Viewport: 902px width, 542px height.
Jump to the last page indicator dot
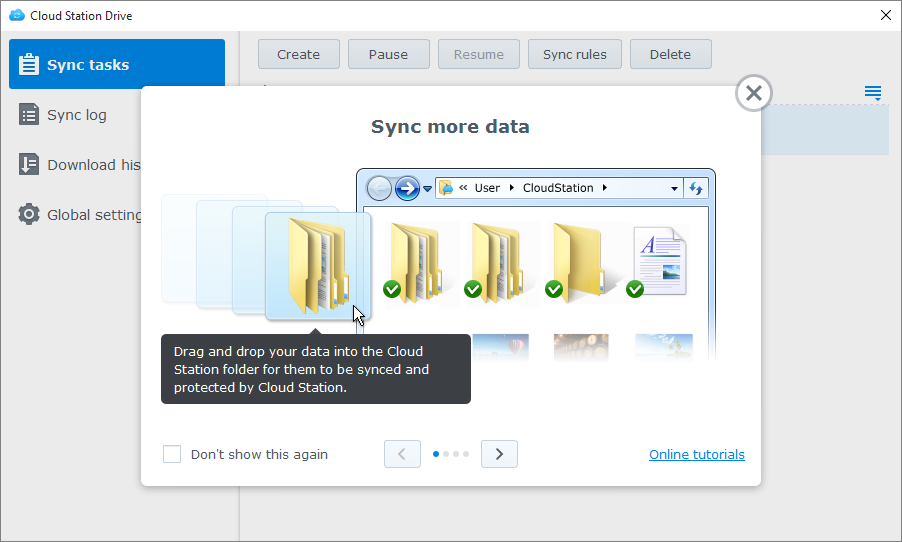466,454
